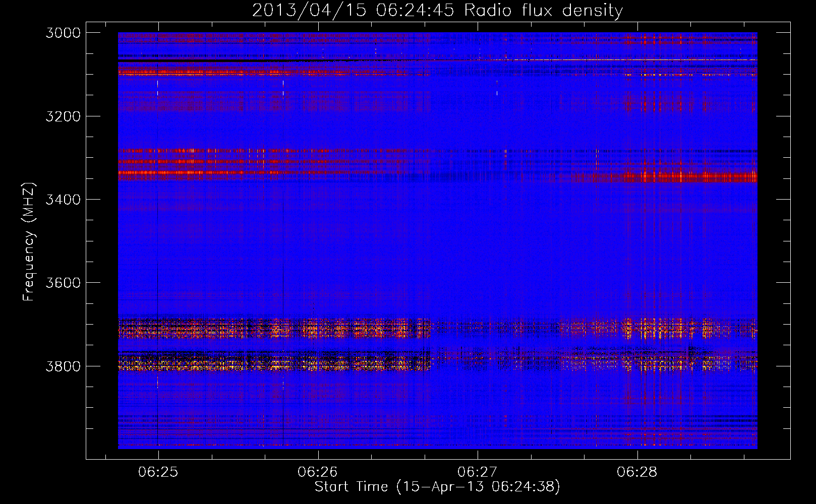Select the 3400 frequency axis label
This screenshot has height=504, width=816.
pyautogui.click(x=63, y=200)
